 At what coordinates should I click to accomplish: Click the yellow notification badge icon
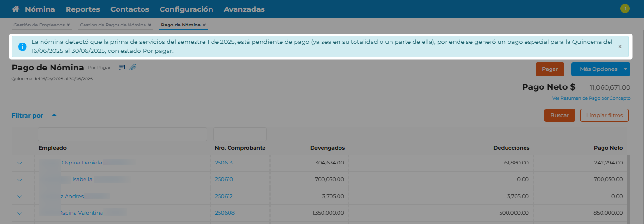point(625,9)
